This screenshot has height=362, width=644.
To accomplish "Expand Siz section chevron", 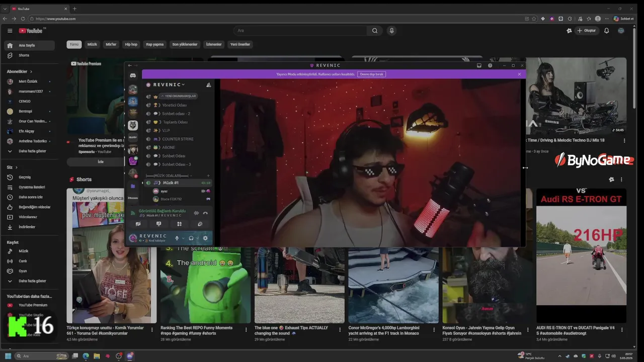I will tap(16, 167).
